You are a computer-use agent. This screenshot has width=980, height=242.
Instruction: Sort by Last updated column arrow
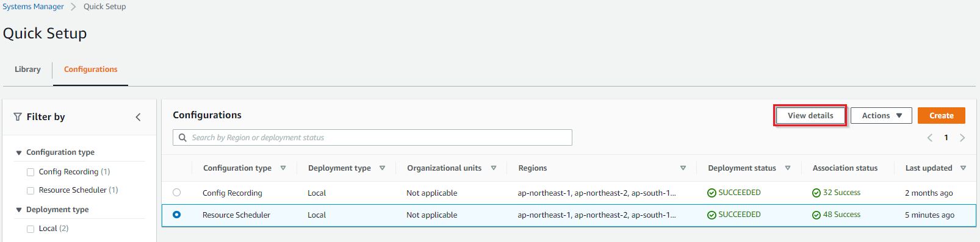coord(964,168)
